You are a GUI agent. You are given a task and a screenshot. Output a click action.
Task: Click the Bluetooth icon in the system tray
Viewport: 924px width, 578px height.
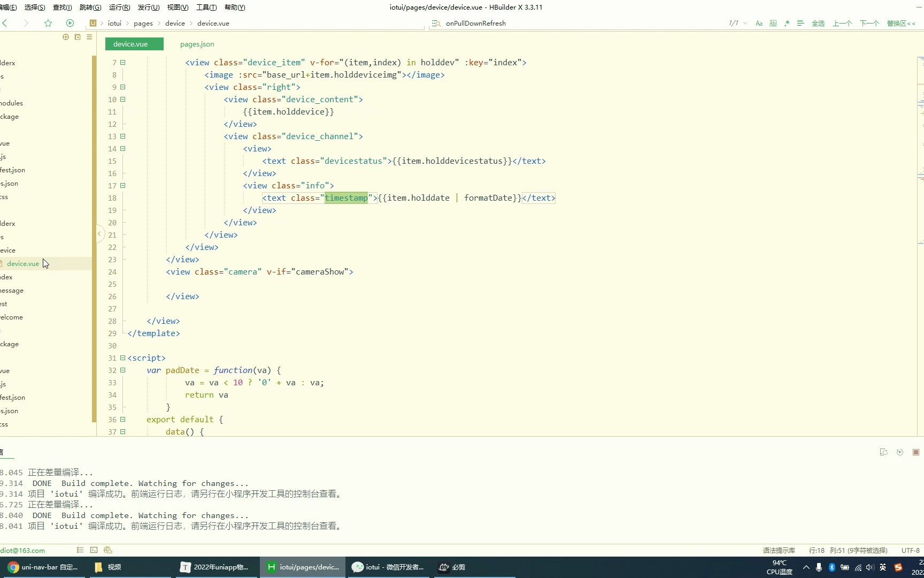[832, 567]
